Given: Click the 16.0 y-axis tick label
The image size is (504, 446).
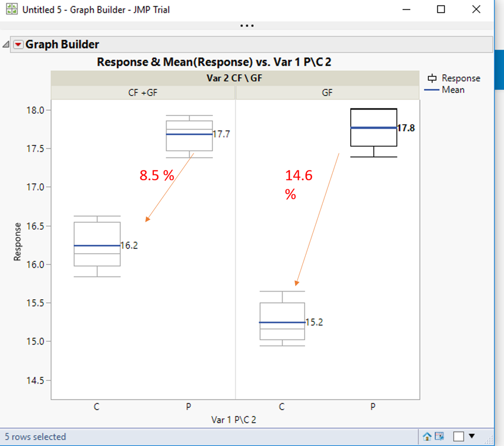Looking at the screenshot, I should click(x=35, y=264).
